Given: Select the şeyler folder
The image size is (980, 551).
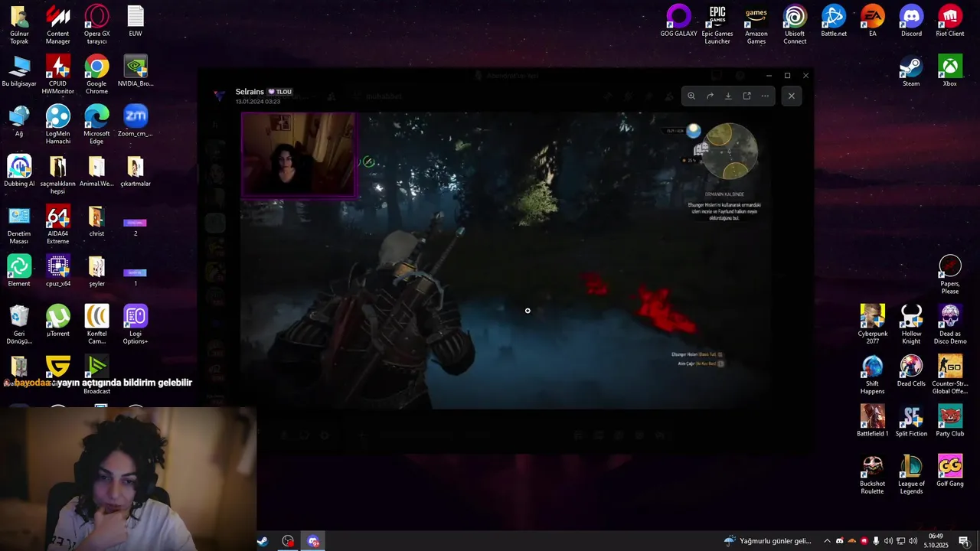Looking at the screenshot, I should pyautogui.click(x=96, y=271).
